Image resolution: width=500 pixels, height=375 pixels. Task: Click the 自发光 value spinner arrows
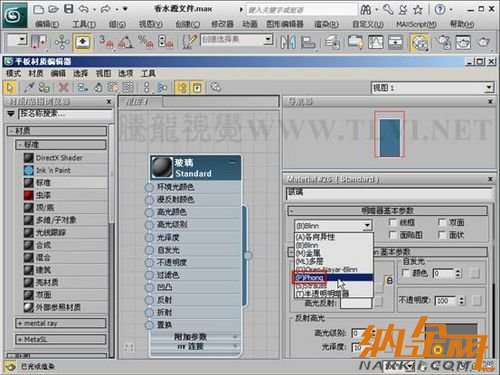458,273
